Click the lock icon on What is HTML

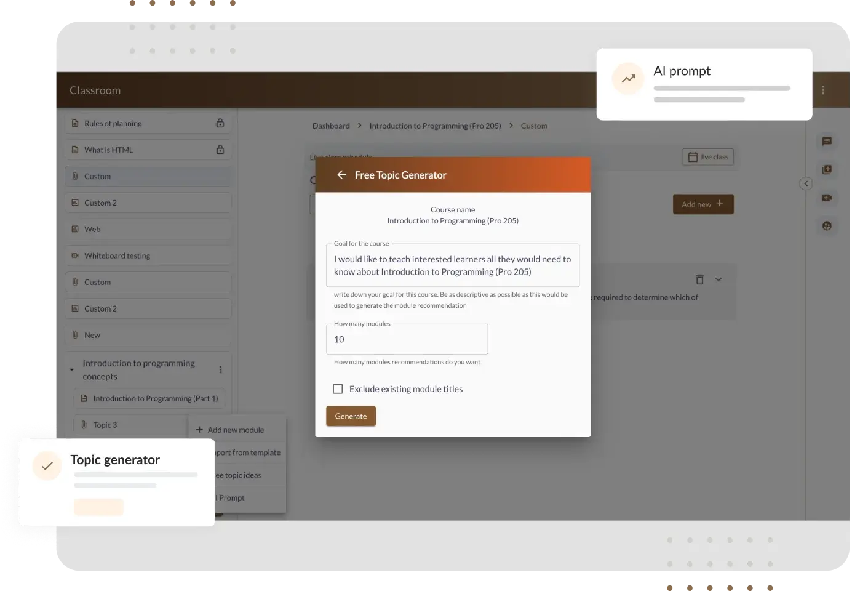220,150
